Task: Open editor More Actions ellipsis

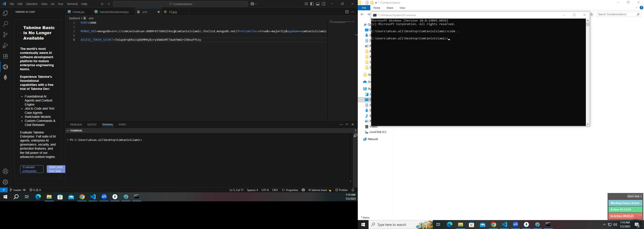Action: pyautogui.click(x=353, y=12)
